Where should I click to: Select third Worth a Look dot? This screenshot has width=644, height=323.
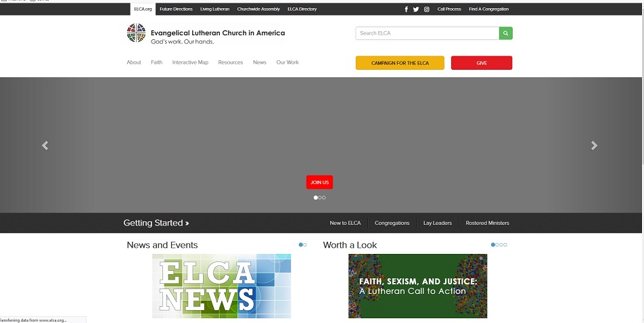point(501,244)
